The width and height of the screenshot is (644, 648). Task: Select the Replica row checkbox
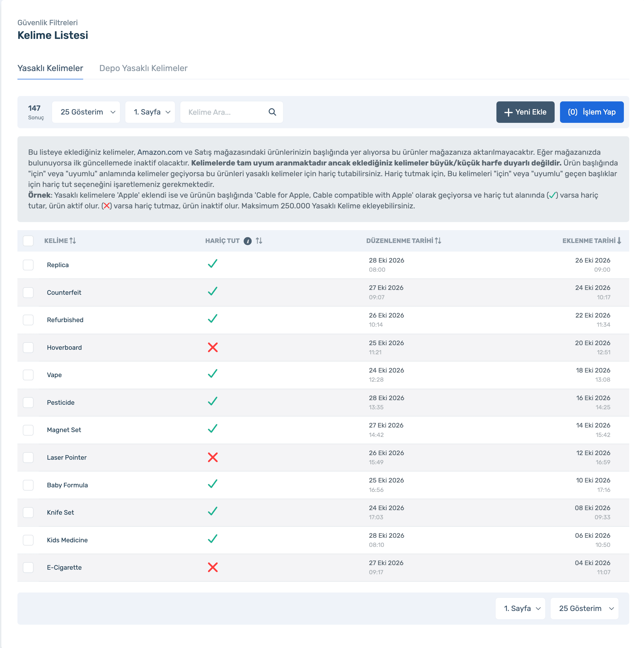(28, 265)
